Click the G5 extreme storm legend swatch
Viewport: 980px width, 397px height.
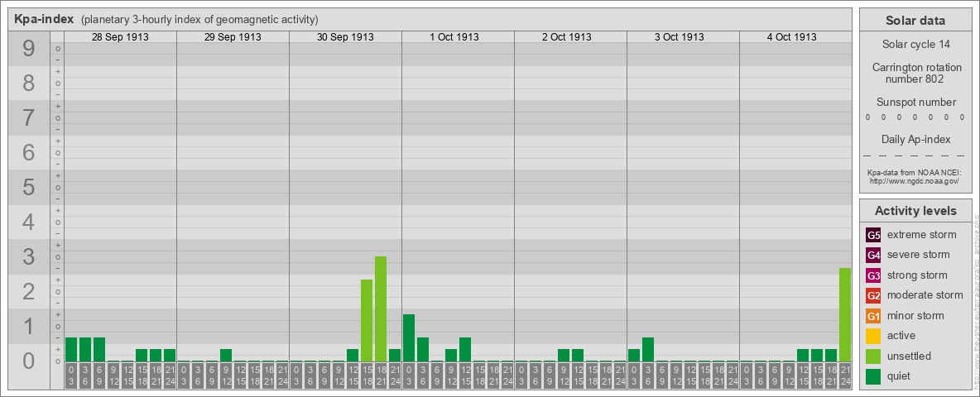click(873, 235)
